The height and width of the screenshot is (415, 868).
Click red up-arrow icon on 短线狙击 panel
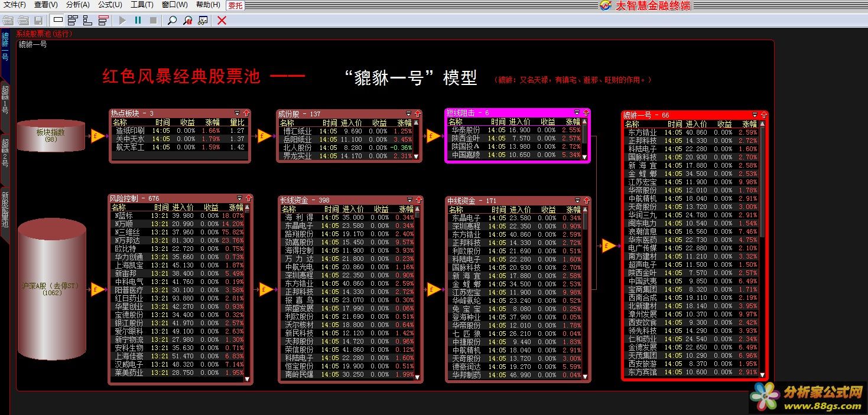(x=586, y=112)
